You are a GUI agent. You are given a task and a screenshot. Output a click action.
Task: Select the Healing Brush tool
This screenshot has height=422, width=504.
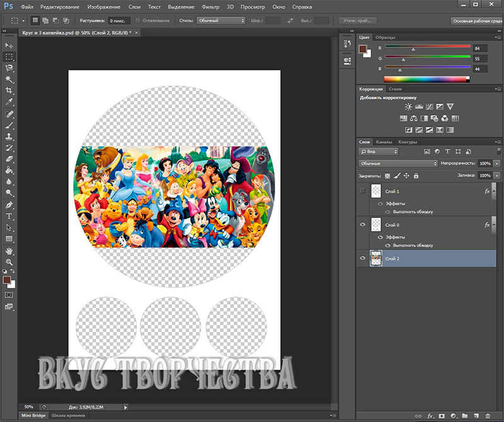pyautogui.click(x=9, y=114)
